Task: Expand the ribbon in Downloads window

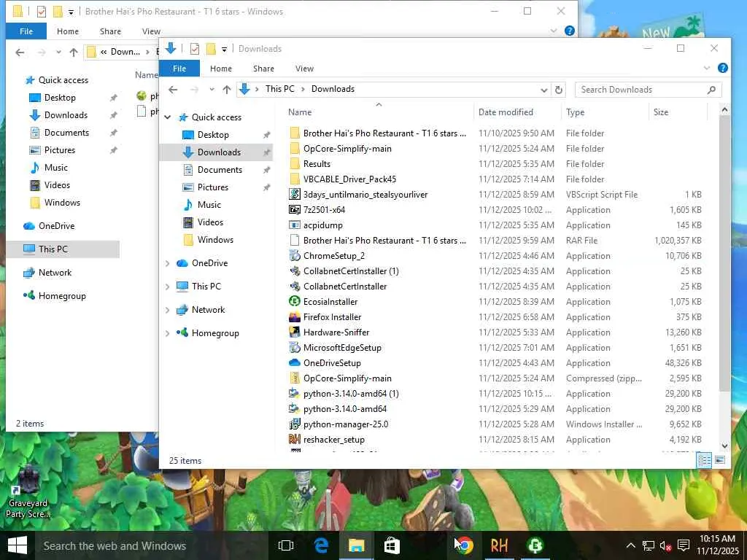Action: (x=707, y=68)
